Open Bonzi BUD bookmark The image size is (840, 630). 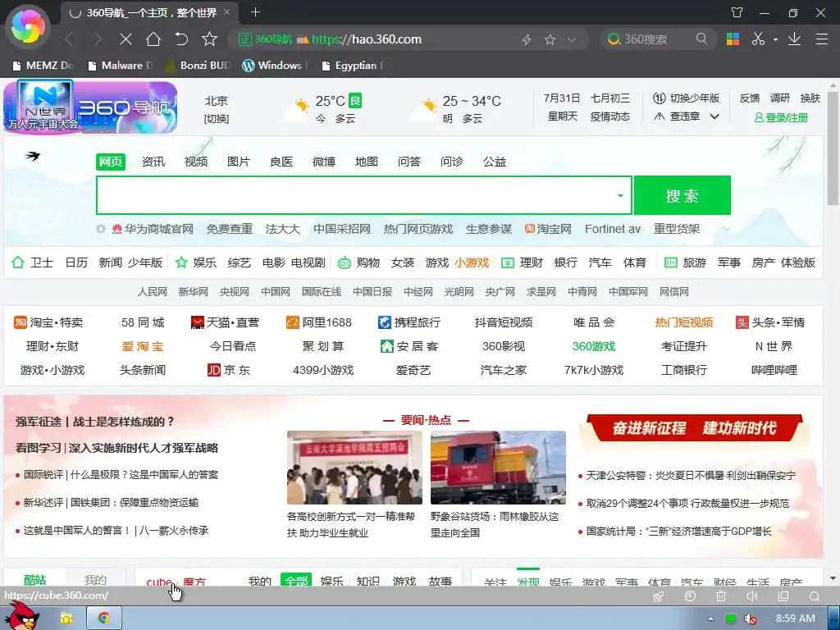point(198,66)
